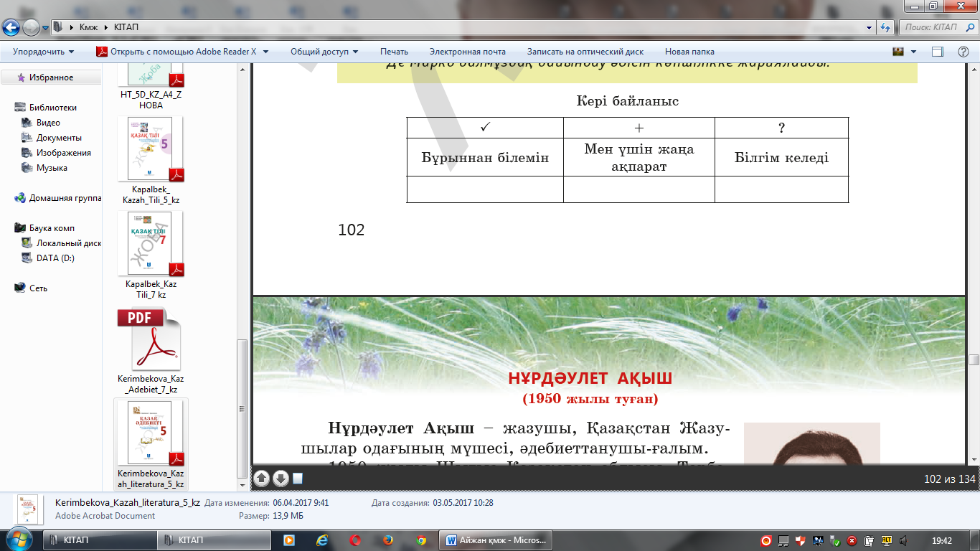Select Библиотеки in the navigation pane
The image size is (980, 551).
52,108
